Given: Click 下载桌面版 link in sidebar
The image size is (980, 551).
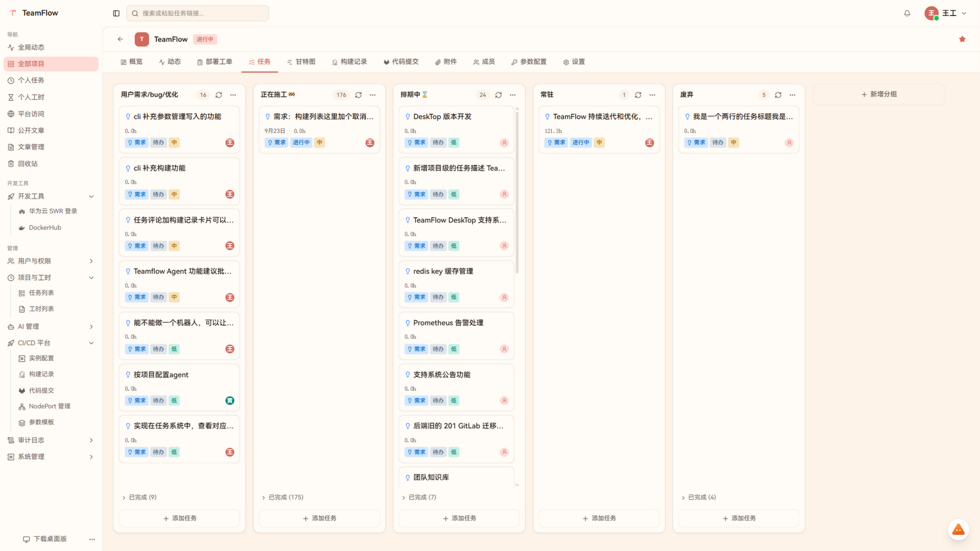Looking at the screenshot, I should 45,539.
